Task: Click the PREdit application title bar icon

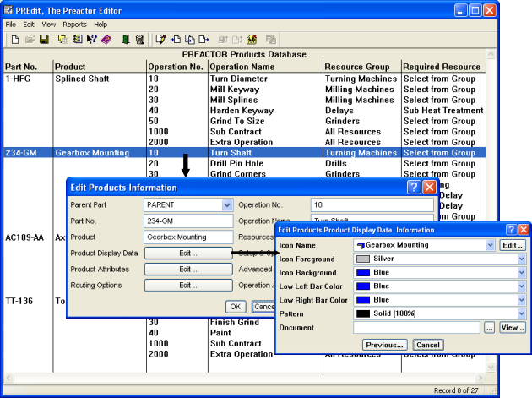Action: (8, 10)
